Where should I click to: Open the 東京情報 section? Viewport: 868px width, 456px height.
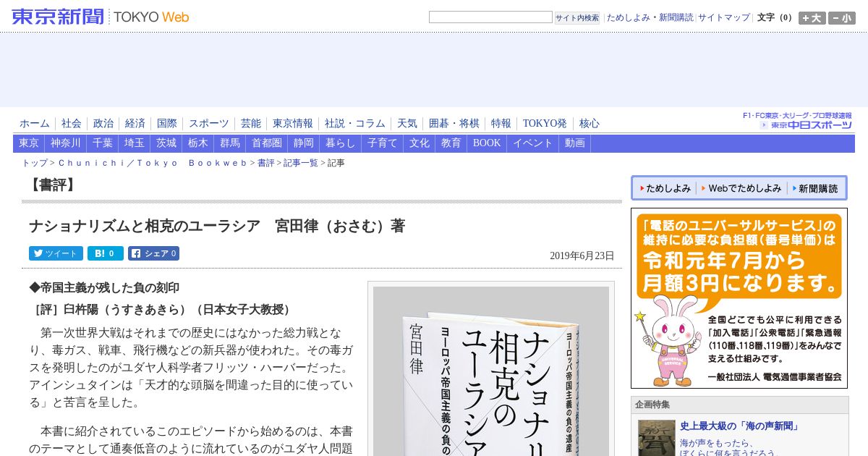point(293,124)
